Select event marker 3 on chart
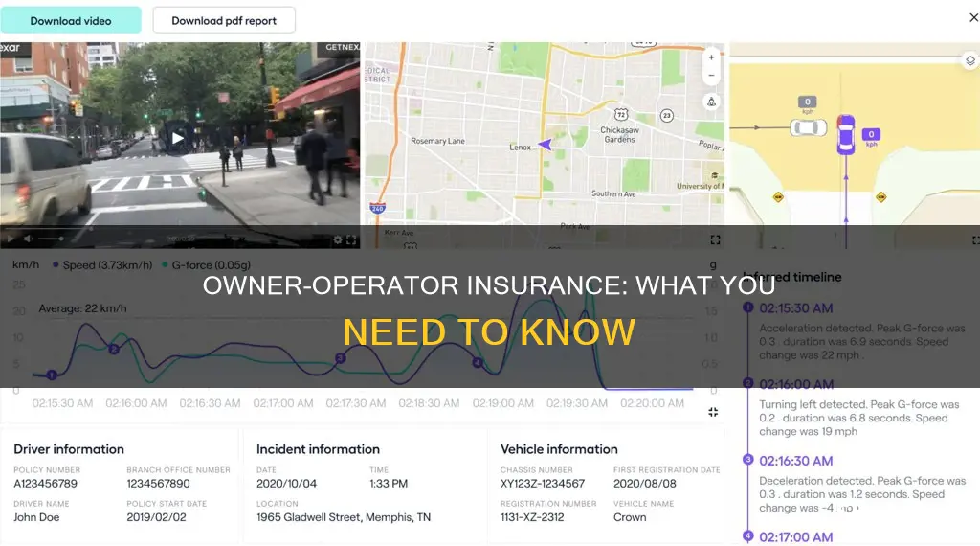 pos(340,358)
